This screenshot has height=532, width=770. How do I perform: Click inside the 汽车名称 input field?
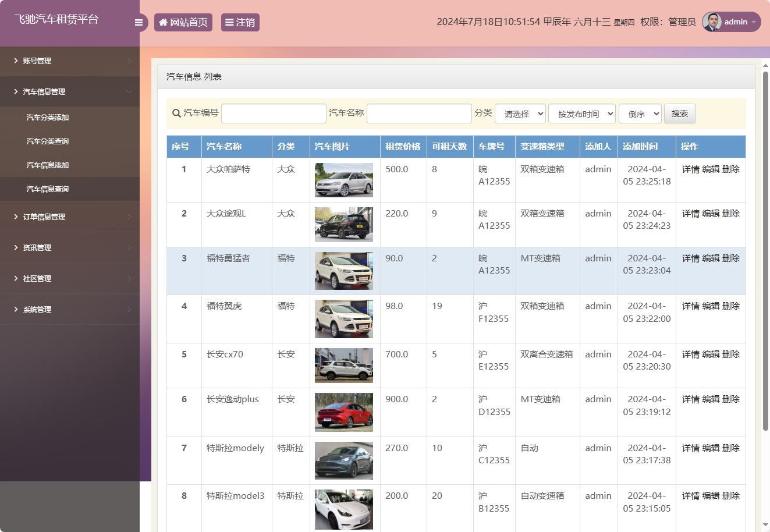pos(419,113)
